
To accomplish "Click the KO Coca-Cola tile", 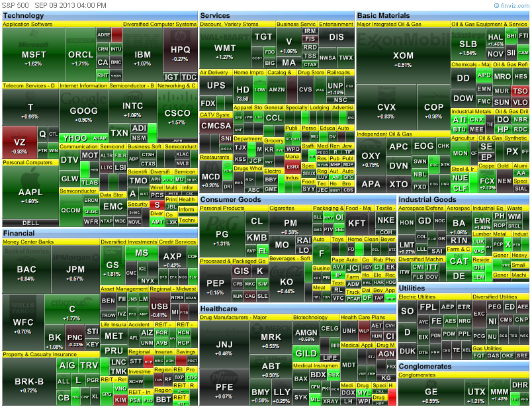I will [287, 283].
